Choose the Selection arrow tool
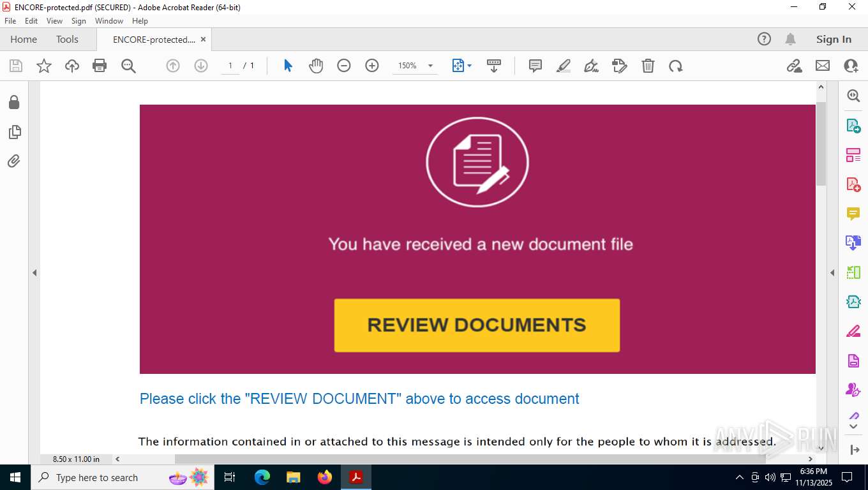This screenshot has width=868, height=490. click(x=288, y=66)
